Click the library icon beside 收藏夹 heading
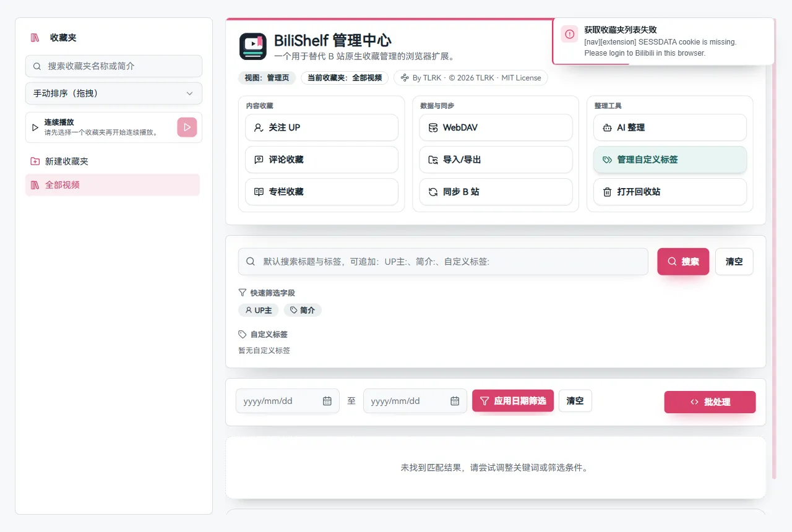The width and height of the screenshot is (792, 532). click(x=35, y=38)
